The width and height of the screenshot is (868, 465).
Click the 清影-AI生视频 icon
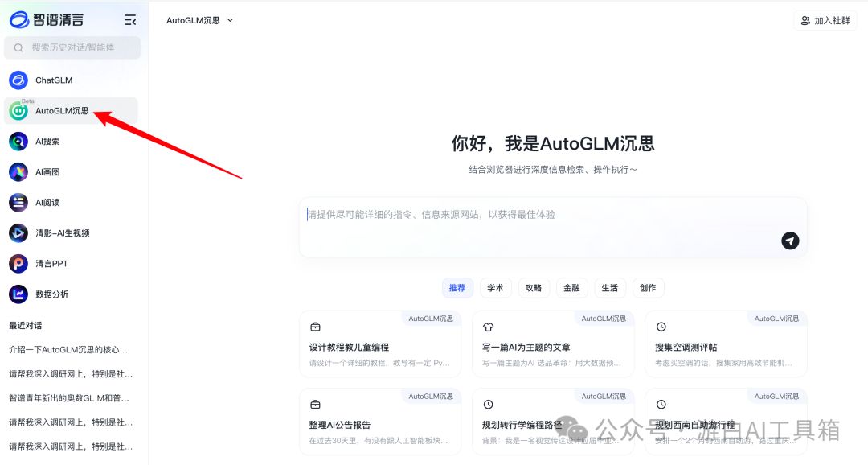click(18, 232)
